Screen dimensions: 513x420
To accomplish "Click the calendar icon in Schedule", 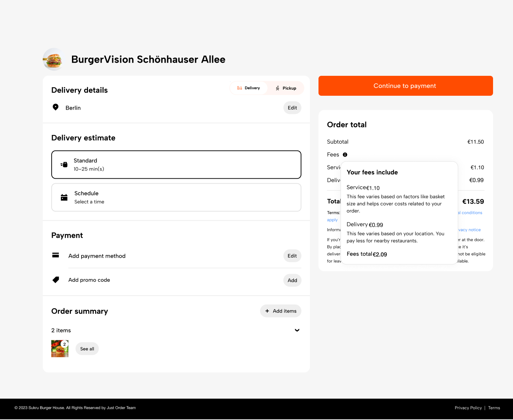I will (64, 198).
